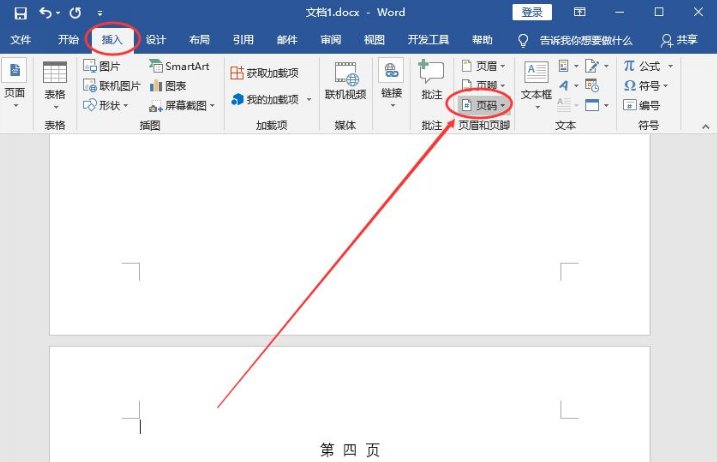
Task: Open the 布局 tab
Action: click(x=199, y=40)
